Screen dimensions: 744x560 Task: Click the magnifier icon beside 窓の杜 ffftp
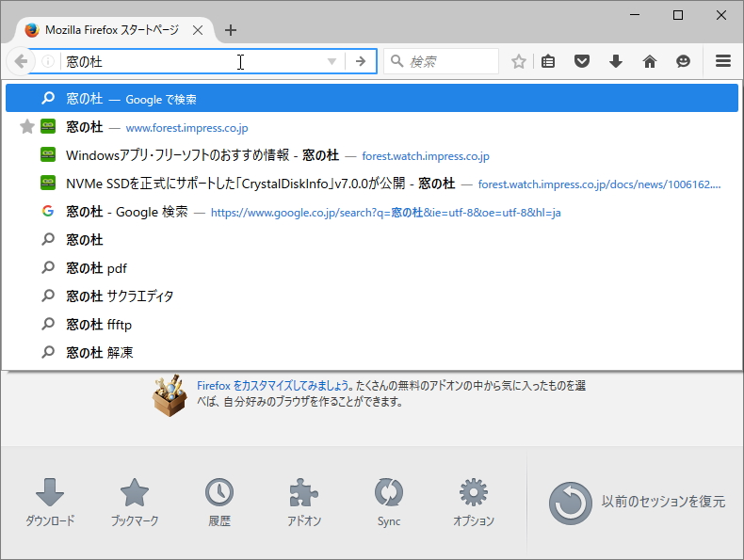48,324
